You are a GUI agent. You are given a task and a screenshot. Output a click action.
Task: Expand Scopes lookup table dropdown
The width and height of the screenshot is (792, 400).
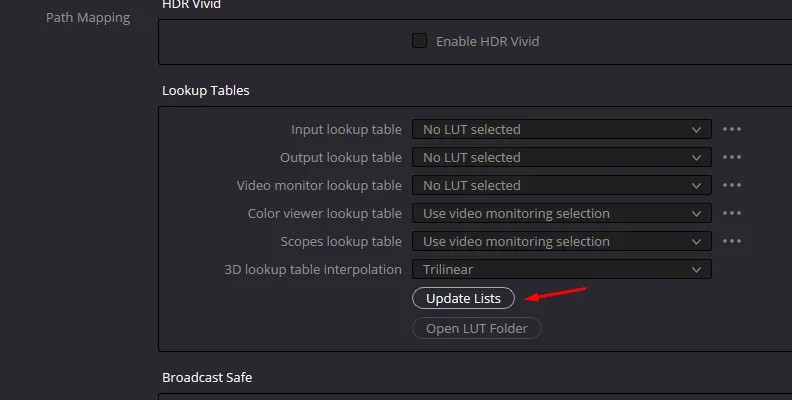561,241
